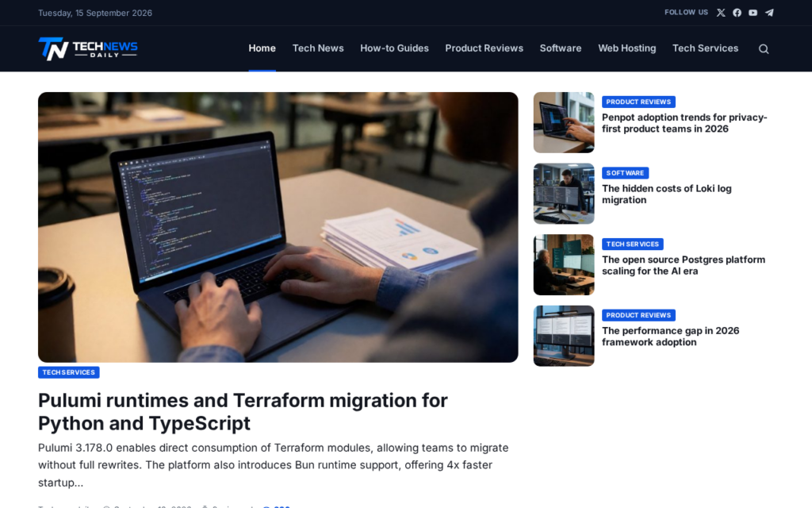Open the X (Twitter) social link
The height and width of the screenshot is (508, 812).
[x=721, y=13]
